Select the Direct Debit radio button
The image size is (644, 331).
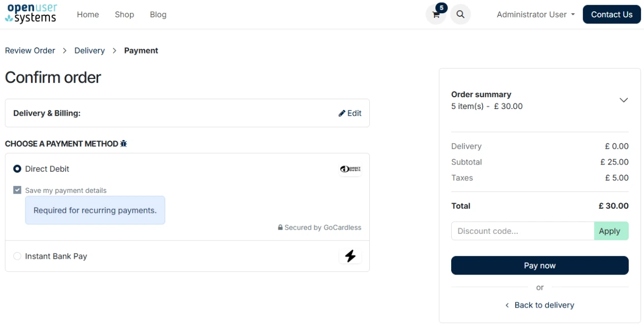point(17,169)
